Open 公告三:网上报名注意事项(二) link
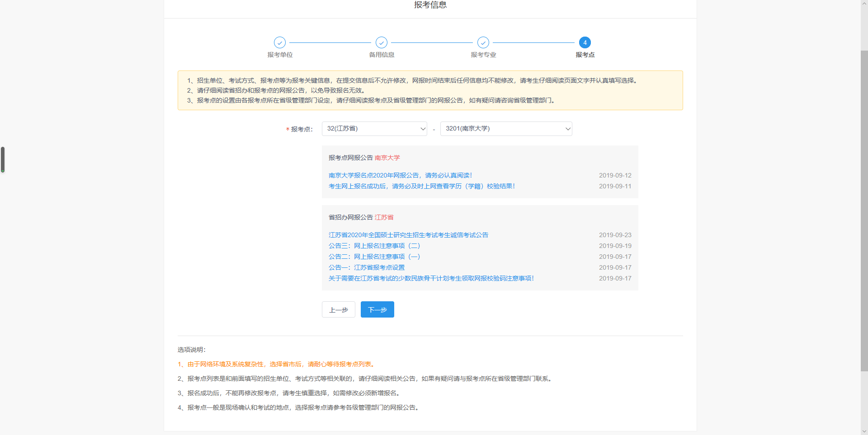 [374, 246]
